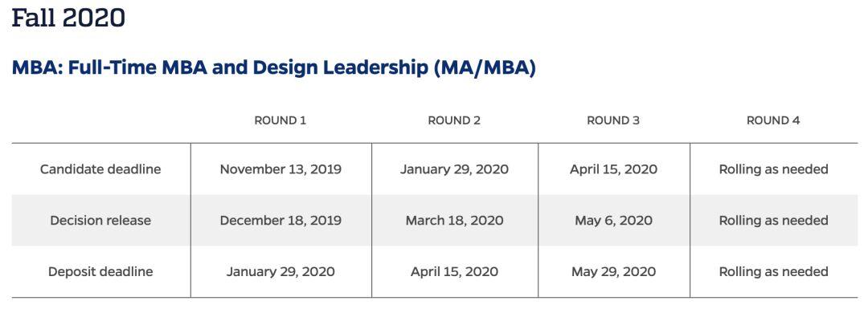The width and height of the screenshot is (868, 309).
Task: Click the May 6, 2020 cell
Action: pos(614,221)
